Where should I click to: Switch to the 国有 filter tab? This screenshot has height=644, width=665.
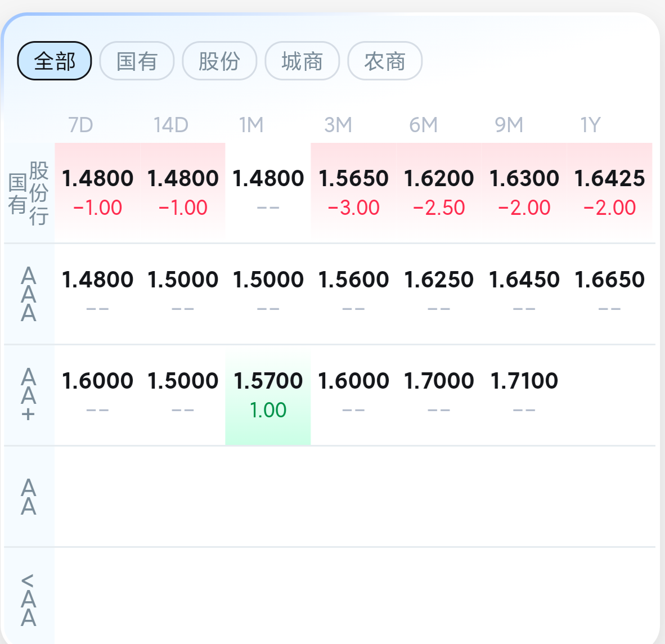tap(137, 61)
